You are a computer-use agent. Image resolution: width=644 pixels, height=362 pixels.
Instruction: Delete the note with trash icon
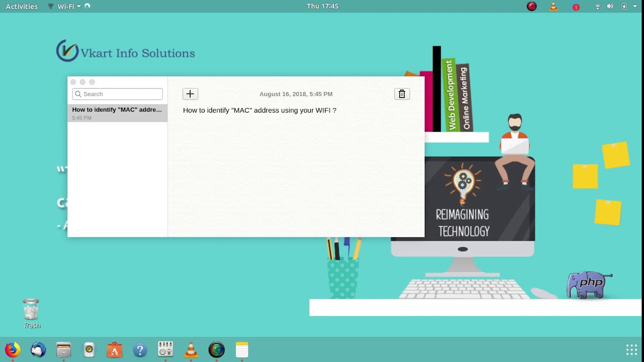click(x=402, y=94)
